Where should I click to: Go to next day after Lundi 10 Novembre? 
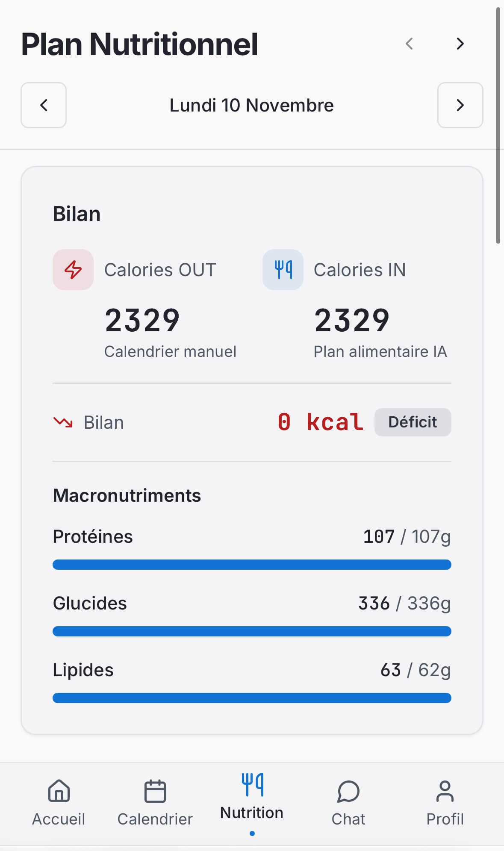point(460,105)
